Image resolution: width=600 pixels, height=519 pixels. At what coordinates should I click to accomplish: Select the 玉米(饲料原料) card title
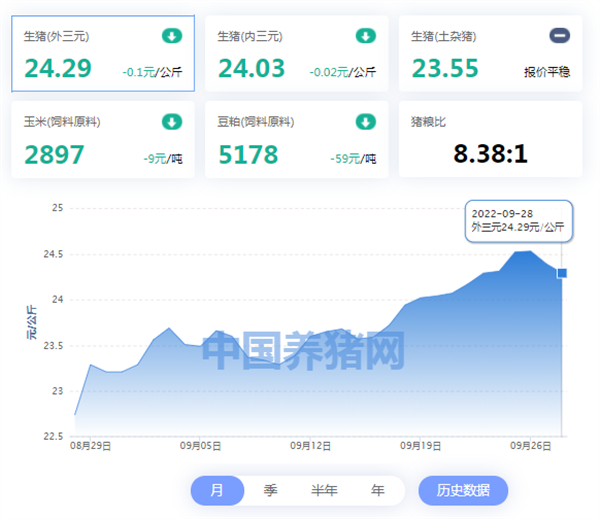coord(62,122)
